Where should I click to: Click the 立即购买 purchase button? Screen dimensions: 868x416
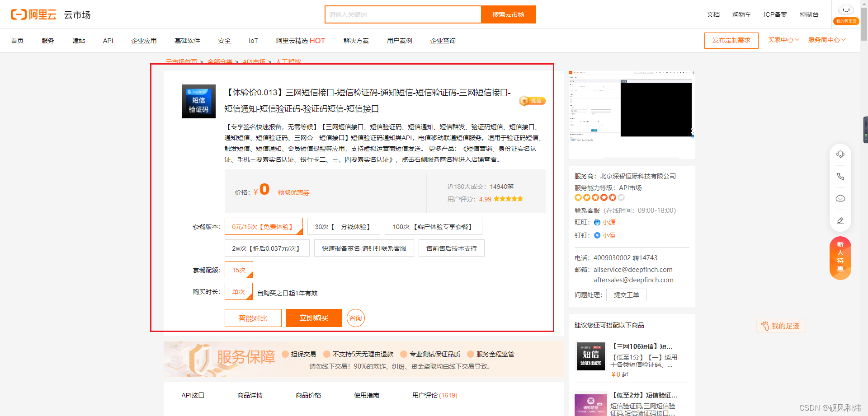click(314, 318)
